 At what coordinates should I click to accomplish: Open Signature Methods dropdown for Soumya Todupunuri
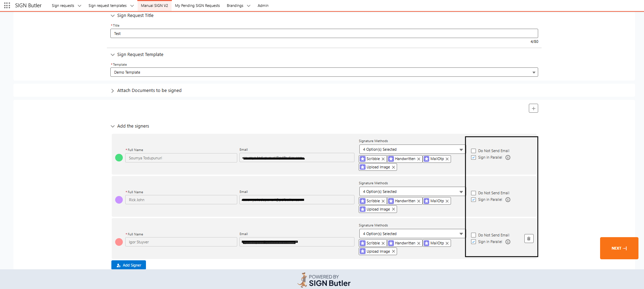pyautogui.click(x=412, y=149)
